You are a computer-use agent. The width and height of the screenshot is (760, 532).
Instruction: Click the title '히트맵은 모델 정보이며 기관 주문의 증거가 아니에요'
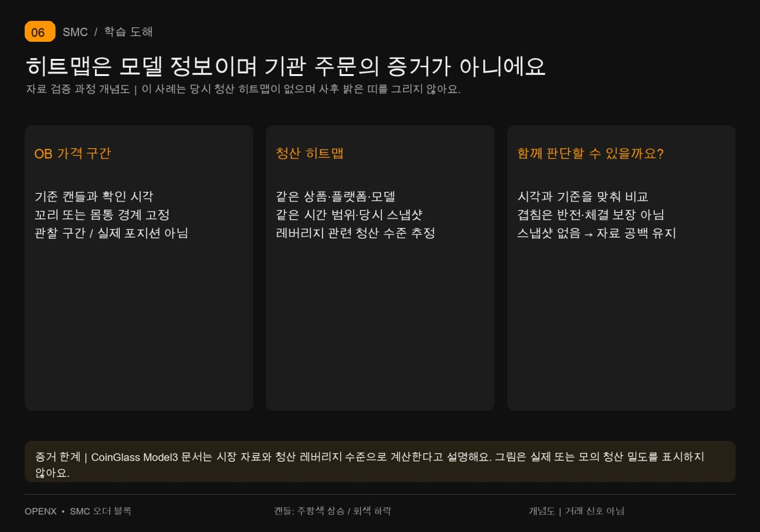[286, 66]
